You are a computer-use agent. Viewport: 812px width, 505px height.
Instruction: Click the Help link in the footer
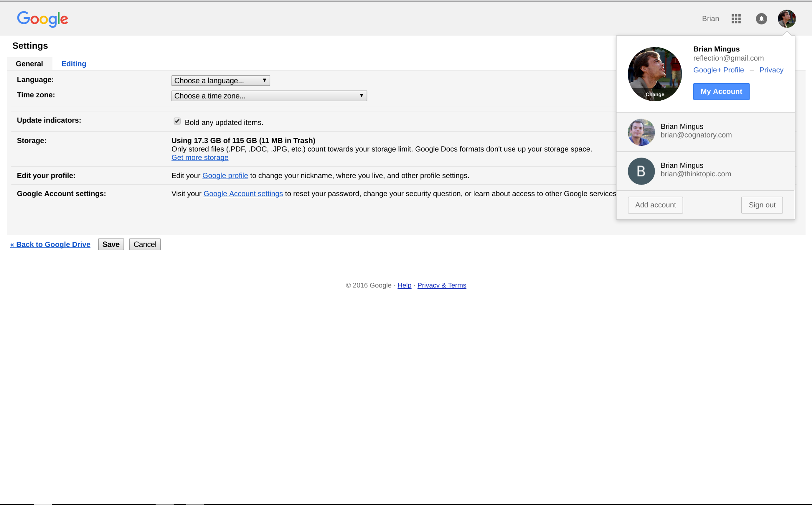click(x=404, y=285)
